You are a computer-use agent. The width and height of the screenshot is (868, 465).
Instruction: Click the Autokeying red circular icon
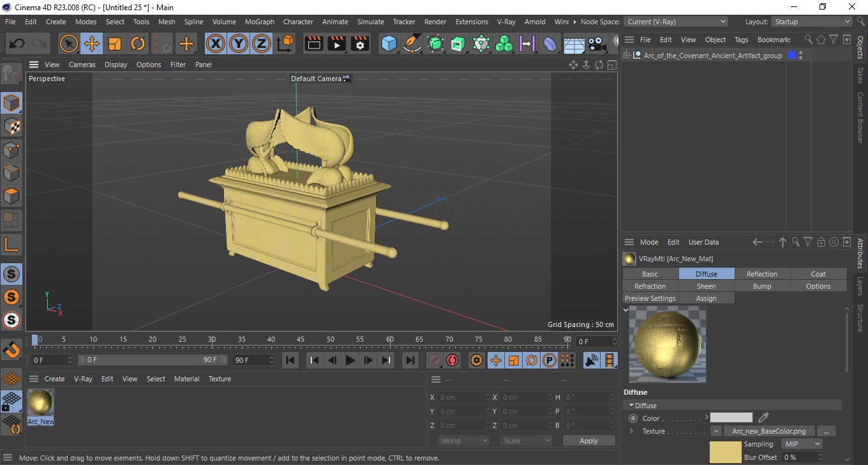click(453, 360)
